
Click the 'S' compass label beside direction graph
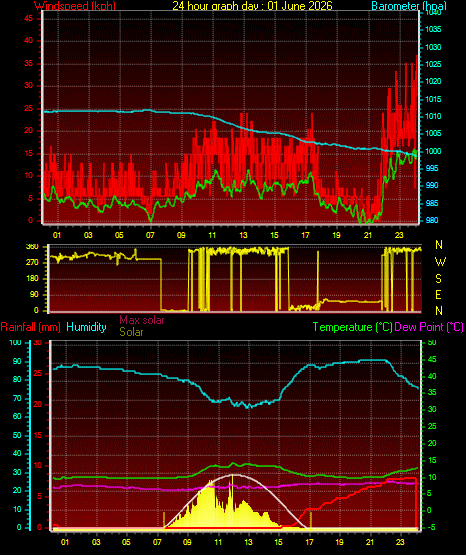[438, 279]
